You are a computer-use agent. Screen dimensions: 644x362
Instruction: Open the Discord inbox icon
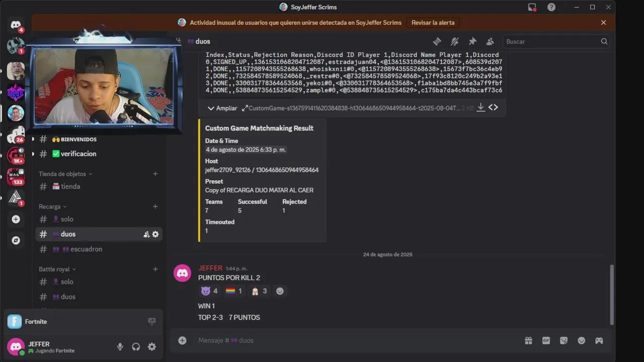(532, 7)
